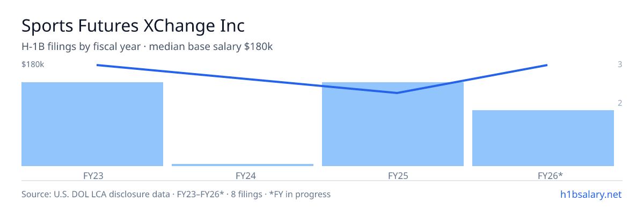Click the *FY in progress footnote
Screen dimensions: 644x215
[x=303, y=194]
